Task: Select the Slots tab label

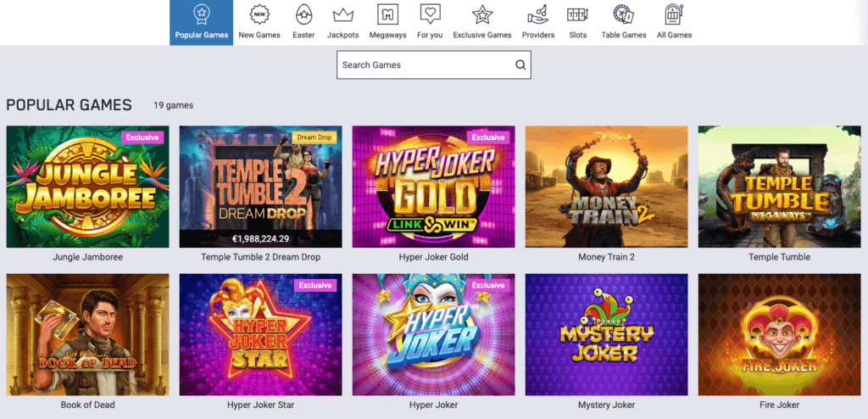Action: (x=577, y=35)
